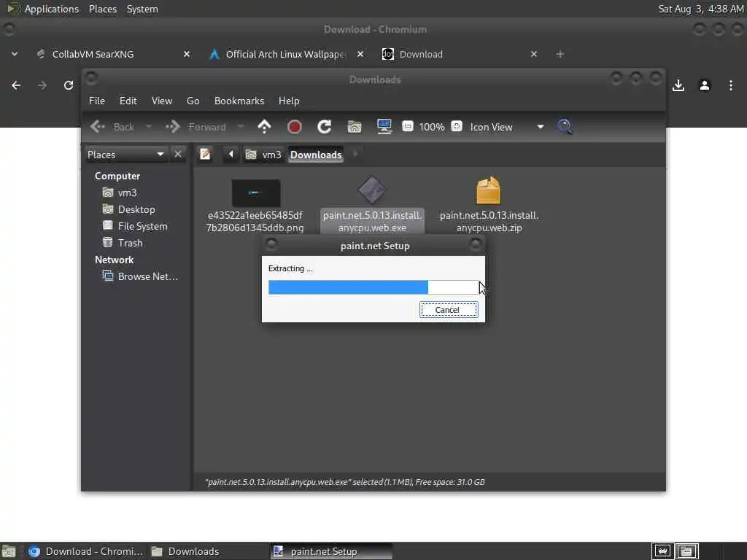Screen dimensions: 747x560
Task: Reload the Downloads folder view
Action: (x=325, y=127)
